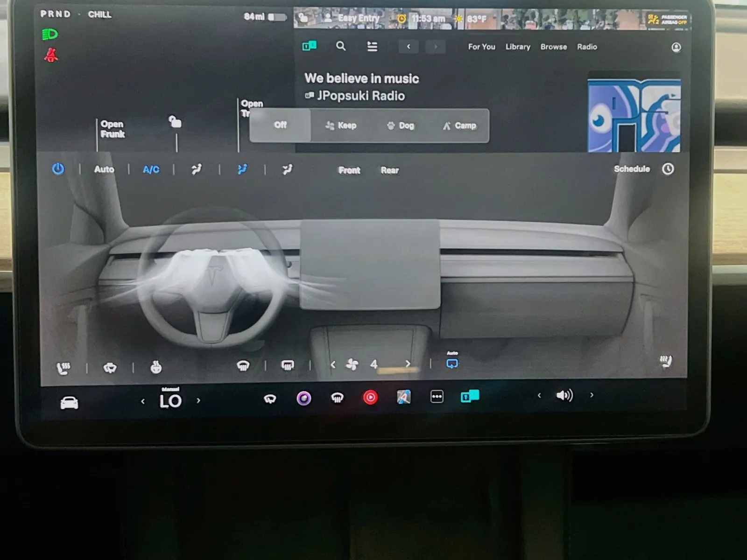Increase fan speed with right chevron

408,364
